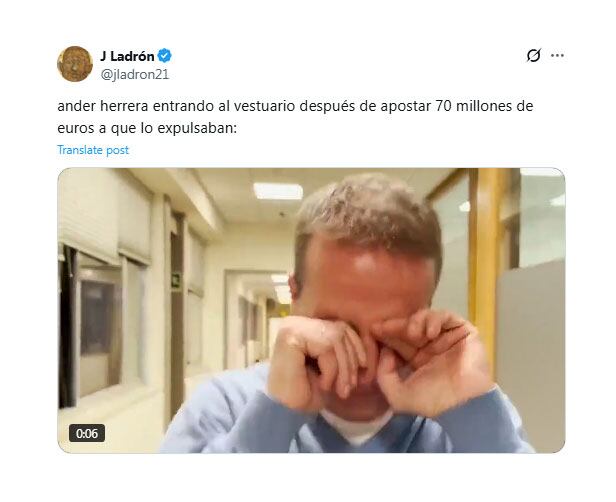
Task: Open J Ladrón's profile avatar
Action: [x=75, y=64]
